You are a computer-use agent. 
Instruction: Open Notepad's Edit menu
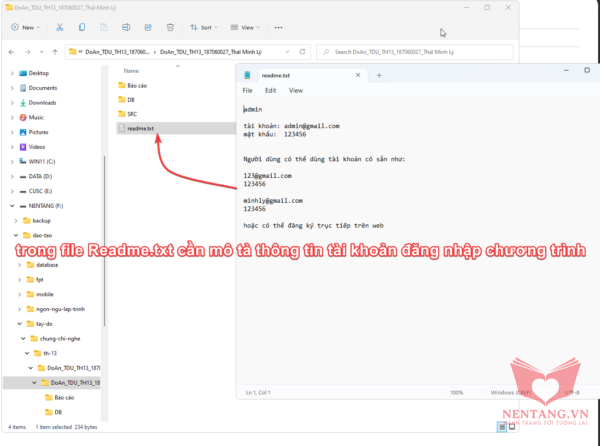270,90
